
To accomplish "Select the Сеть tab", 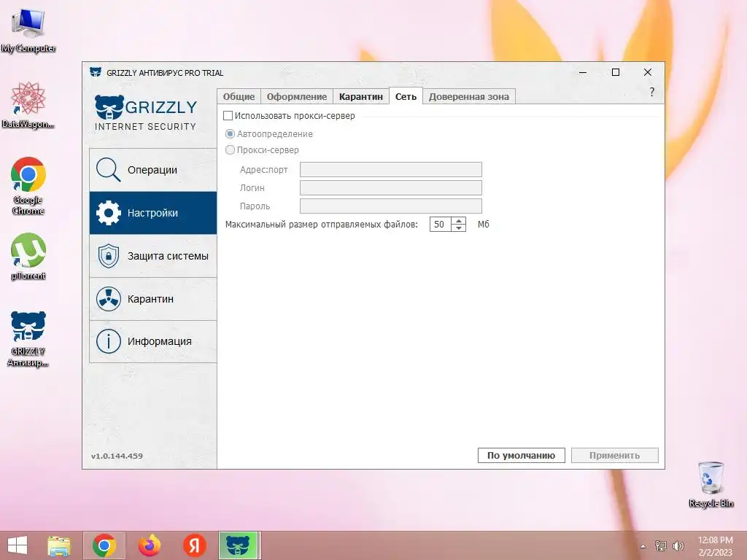I will point(406,96).
